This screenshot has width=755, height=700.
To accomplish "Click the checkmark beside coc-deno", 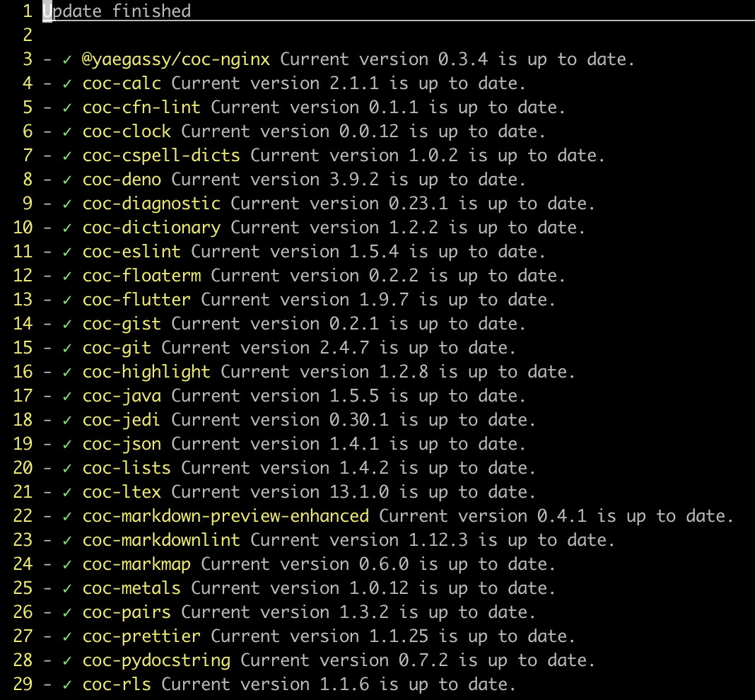I will point(67,180).
